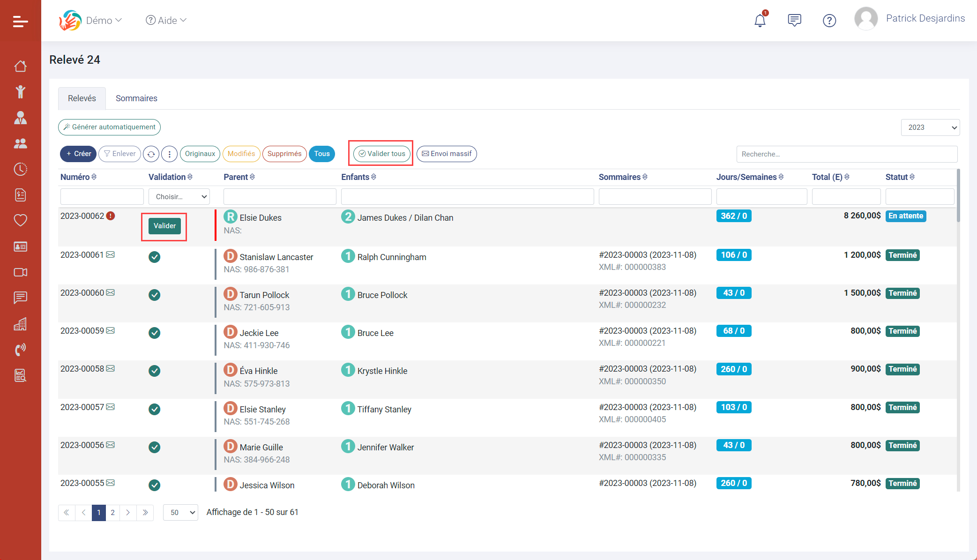Open the clock icon in sidebar
Image resolution: width=977 pixels, height=560 pixels.
[x=20, y=169]
